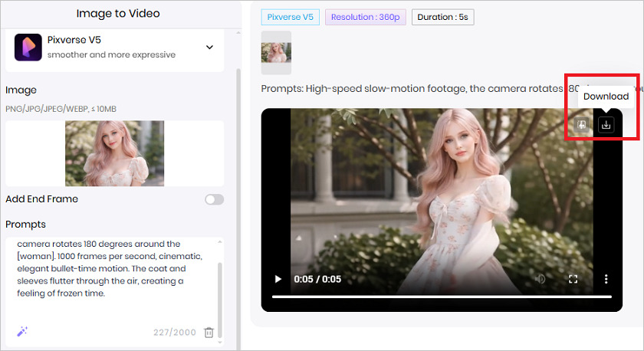The width and height of the screenshot is (644, 351).
Task: Click the 0:05 / 0:05 time display
Action: [317, 279]
